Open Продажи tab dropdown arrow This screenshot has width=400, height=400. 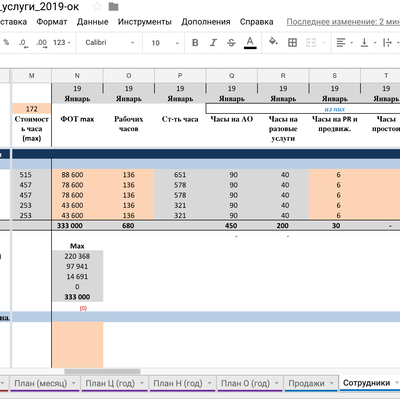coord(332,383)
